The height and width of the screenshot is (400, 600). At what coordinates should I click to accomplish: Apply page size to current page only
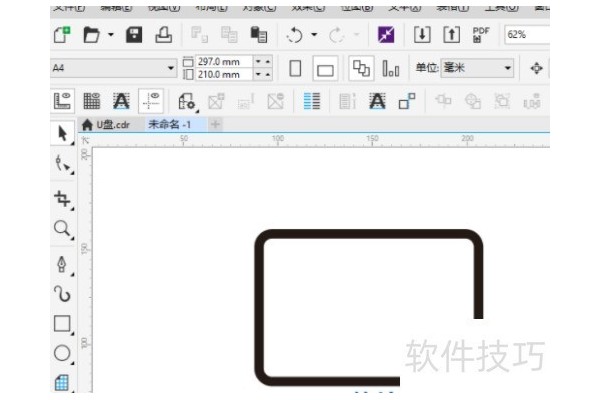tap(391, 69)
